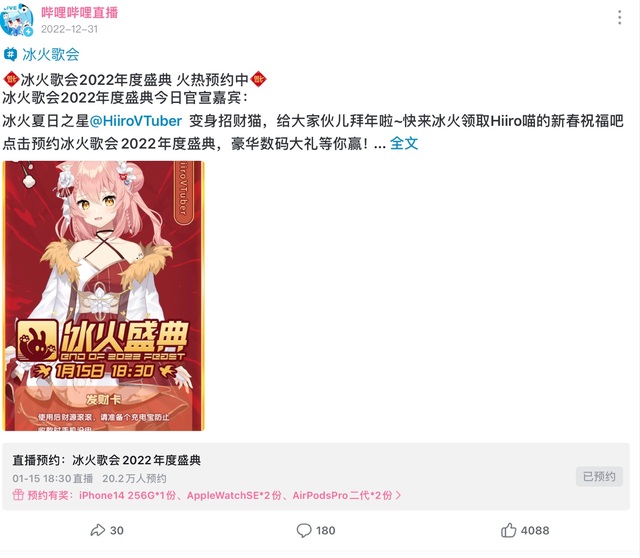640x558 pixels.
Task: Expand the full post text via 全文
Action: (404, 143)
